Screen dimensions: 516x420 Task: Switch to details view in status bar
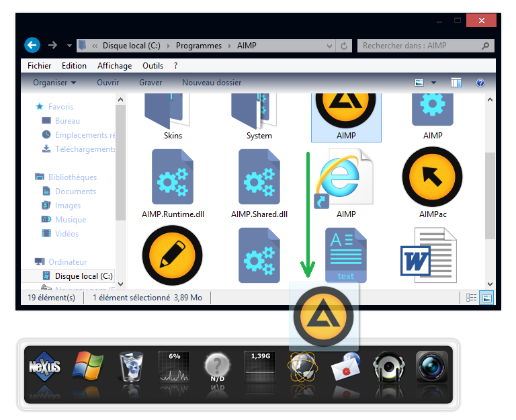[471, 298]
